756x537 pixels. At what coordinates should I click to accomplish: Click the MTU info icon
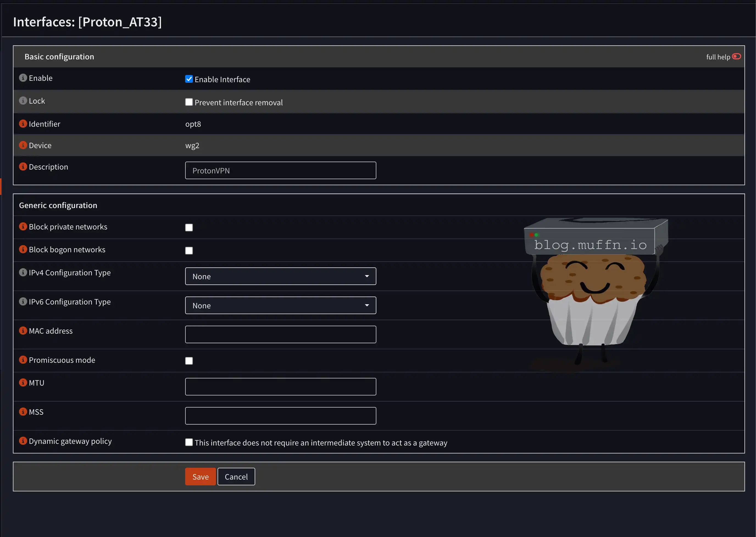[x=23, y=383]
